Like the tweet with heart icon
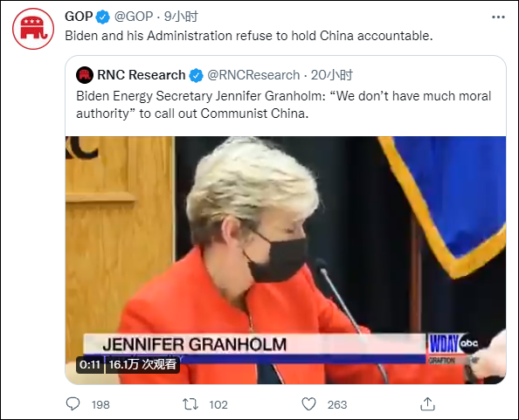Viewport: 519px width, 420px height. [x=308, y=404]
